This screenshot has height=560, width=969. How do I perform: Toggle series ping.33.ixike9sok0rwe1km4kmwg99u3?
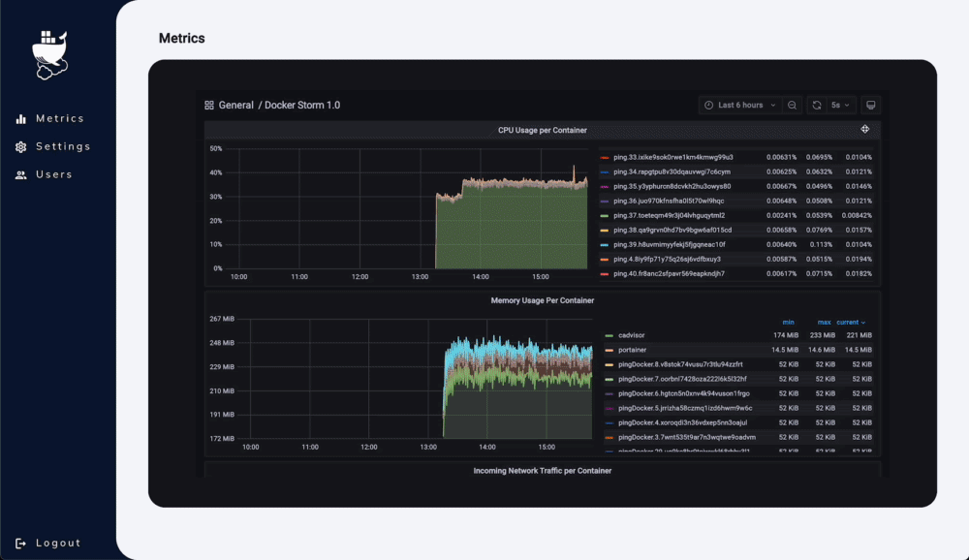pyautogui.click(x=673, y=158)
